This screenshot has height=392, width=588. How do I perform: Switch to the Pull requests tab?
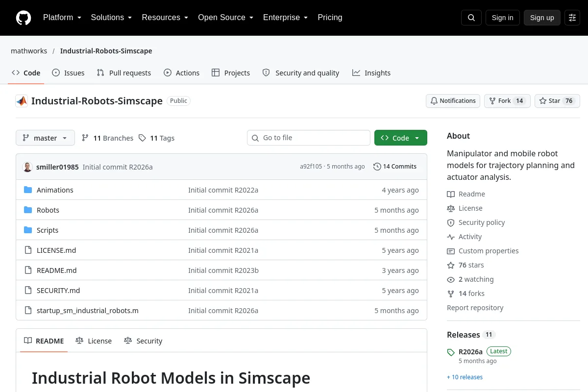point(124,73)
